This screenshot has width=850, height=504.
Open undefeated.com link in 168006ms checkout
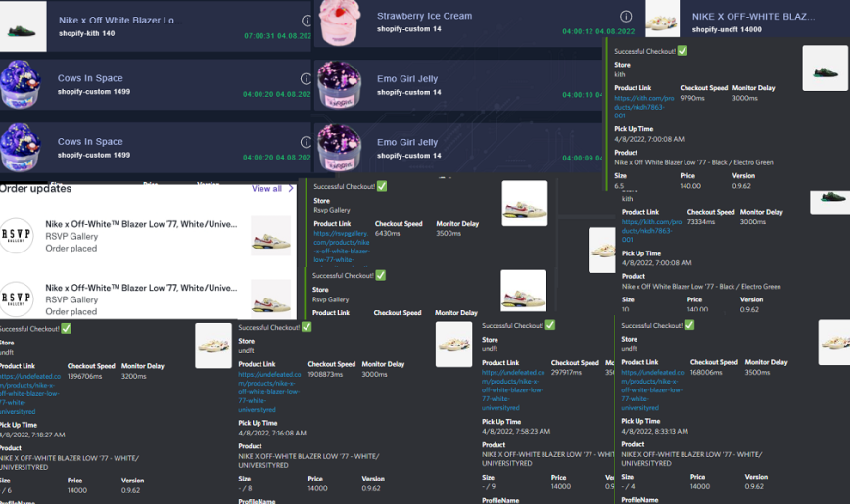652,389
